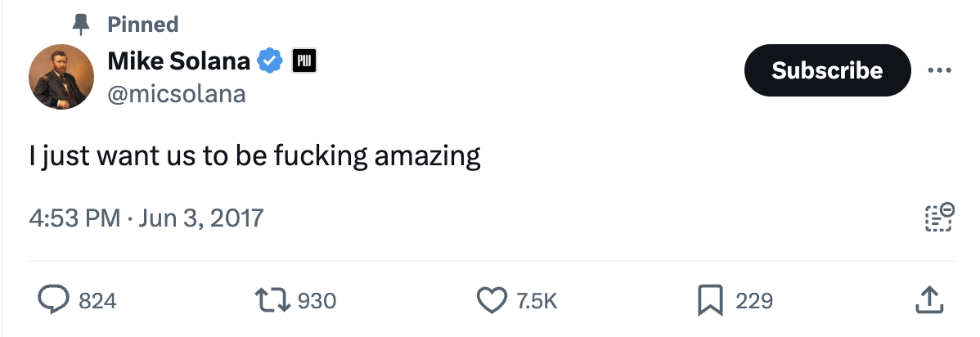The height and width of the screenshot is (337, 980).
Task: View the 930 reposts count
Action: point(317,301)
